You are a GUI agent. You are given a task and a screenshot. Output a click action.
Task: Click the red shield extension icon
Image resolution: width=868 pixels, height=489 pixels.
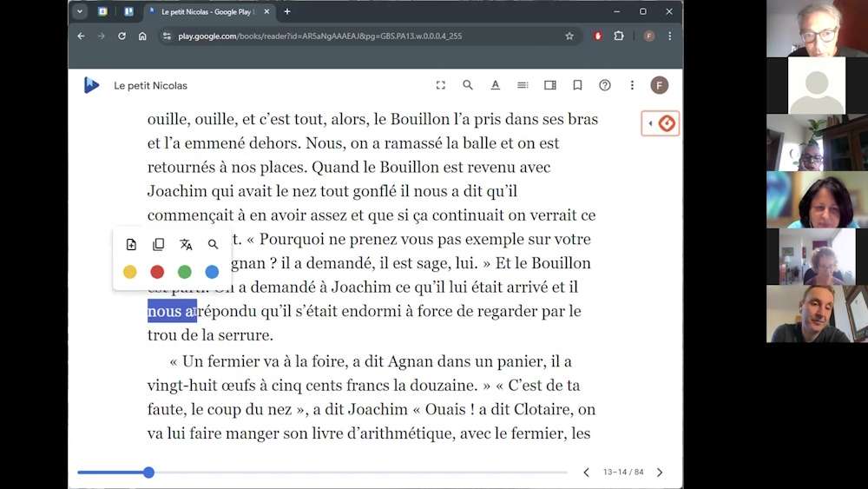(598, 36)
